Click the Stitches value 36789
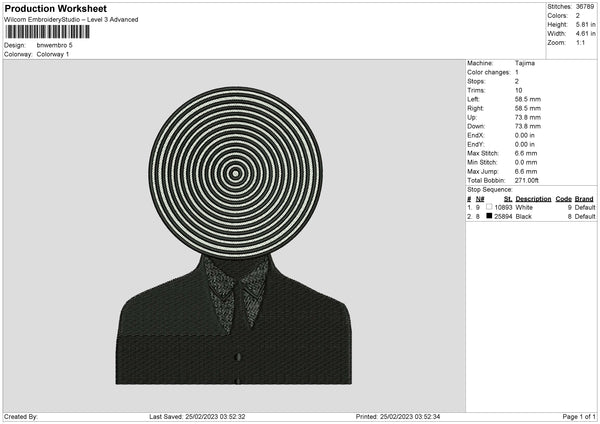 [x=585, y=7]
